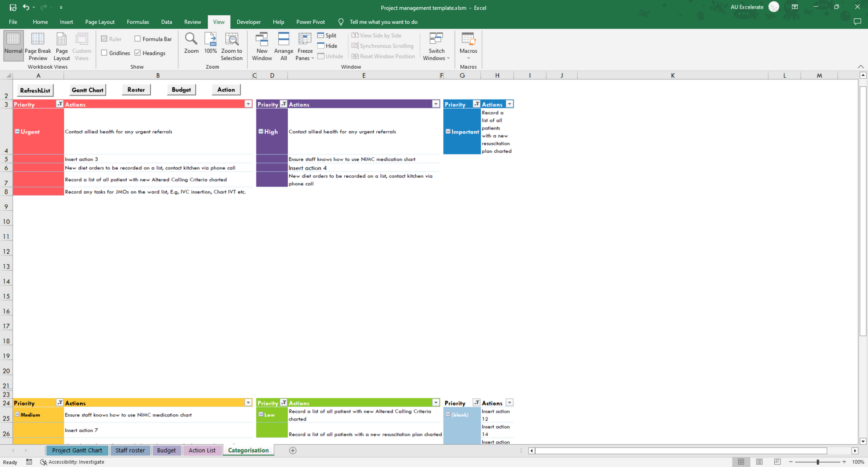Collapse the Urgent priority group
Viewport: 868px width, 467px height.
17,132
